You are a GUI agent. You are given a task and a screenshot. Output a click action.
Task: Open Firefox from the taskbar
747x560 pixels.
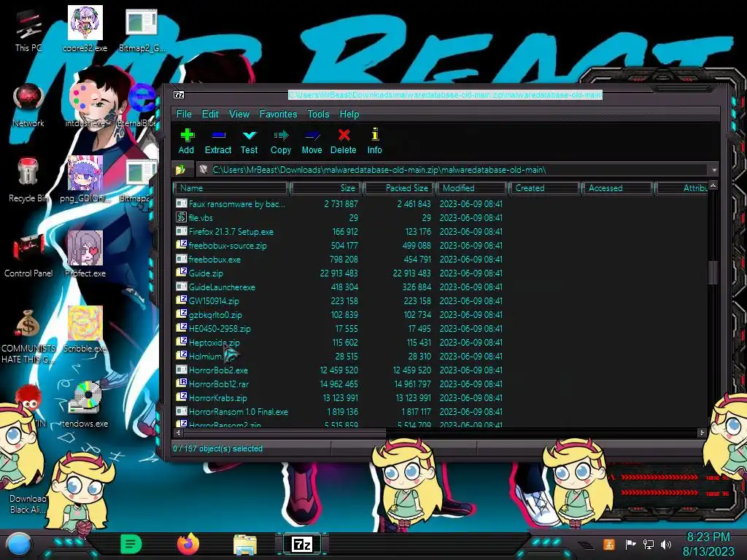(188, 544)
